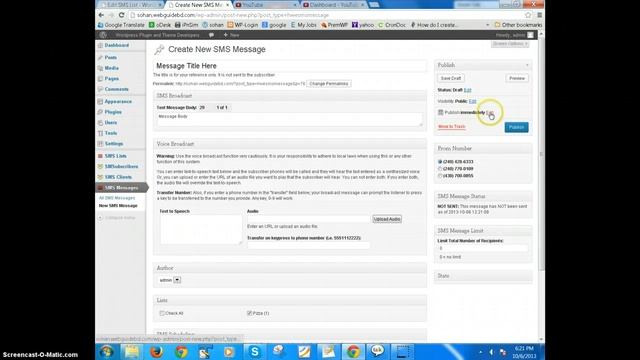Reload the page with the refresh icon
Image resolution: width=640 pixels, height=360 pixels.
[121, 15]
